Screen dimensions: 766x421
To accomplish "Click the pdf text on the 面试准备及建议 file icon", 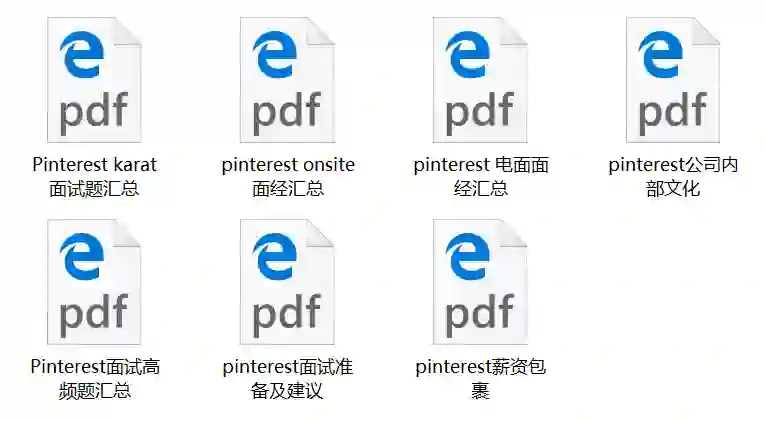I will point(286,315).
